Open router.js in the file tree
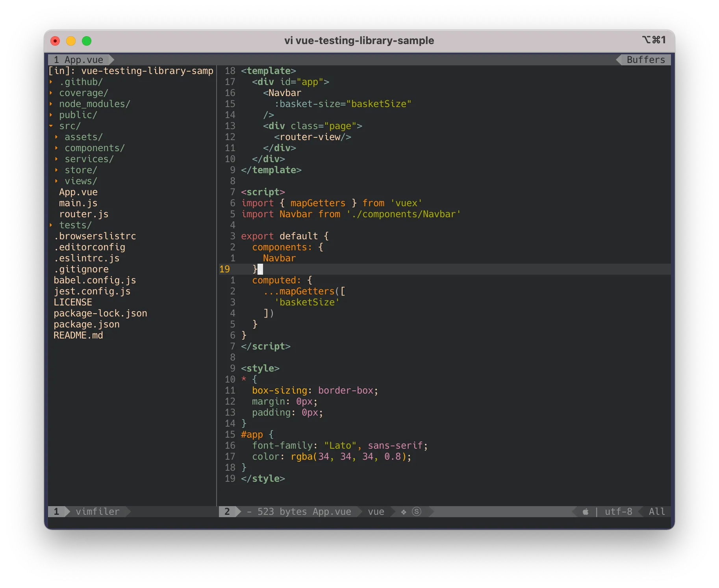 click(x=84, y=214)
